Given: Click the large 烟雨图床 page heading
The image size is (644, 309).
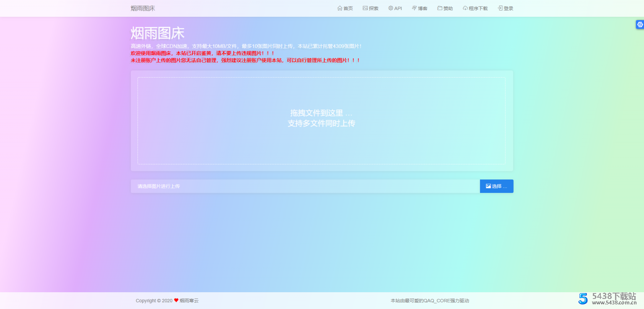Looking at the screenshot, I should (158, 34).
